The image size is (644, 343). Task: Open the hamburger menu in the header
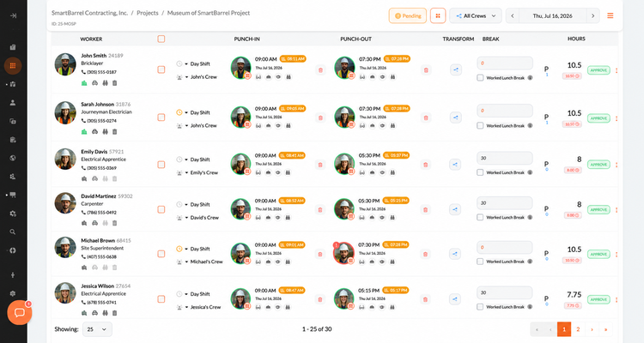611,15
